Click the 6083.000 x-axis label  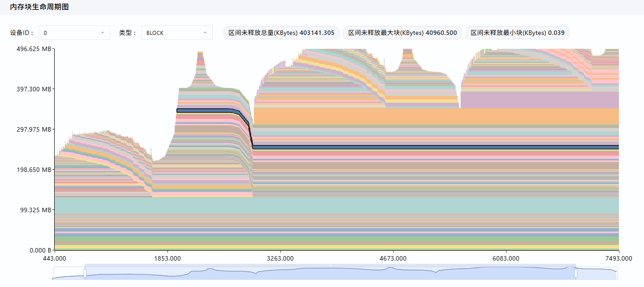coord(506,258)
